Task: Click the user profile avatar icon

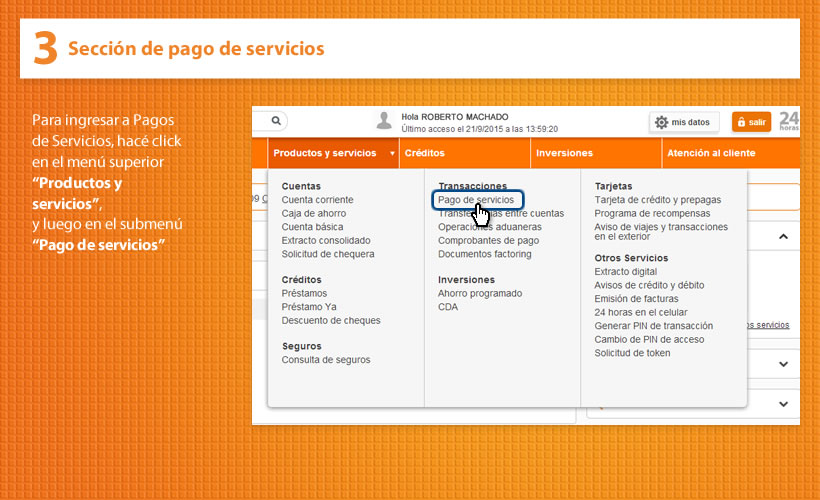Action: [x=383, y=122]
